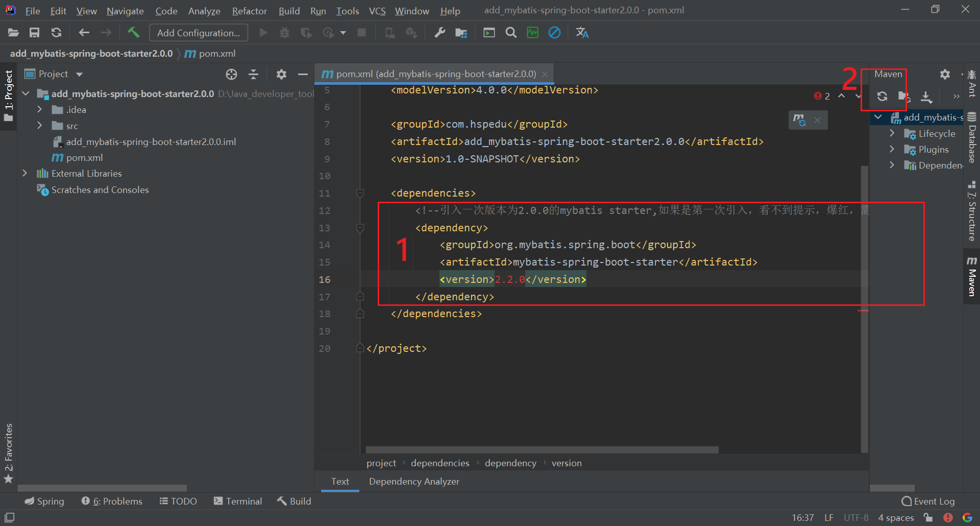
Task: Click the Save All toolbar icon
Action: pyautogui.click(x=34, y=33)
